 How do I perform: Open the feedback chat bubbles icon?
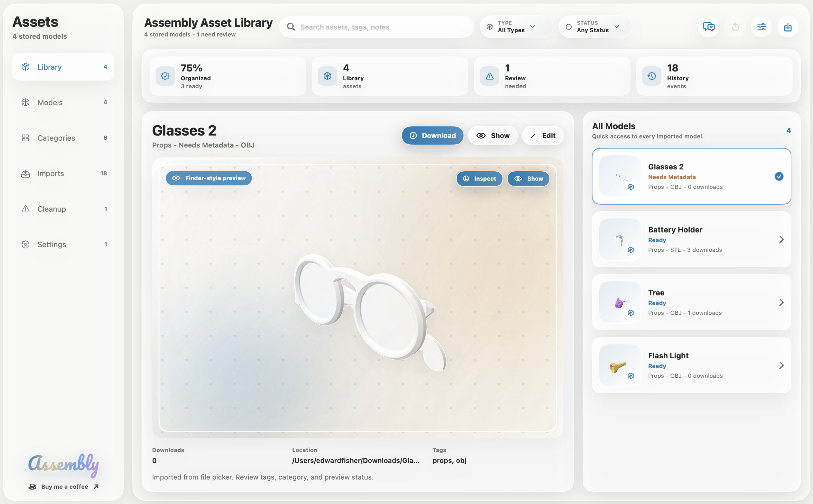pos(709,27)
